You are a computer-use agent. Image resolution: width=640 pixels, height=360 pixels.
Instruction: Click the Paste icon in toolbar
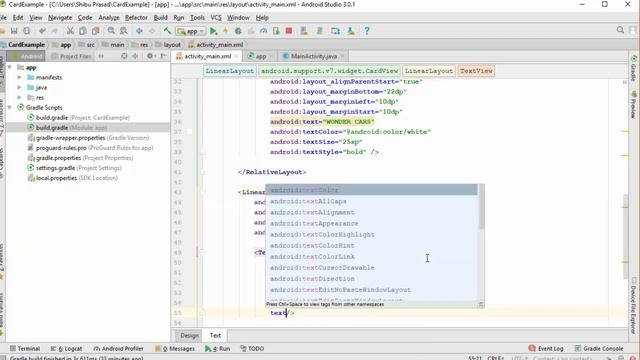[96, 31]
